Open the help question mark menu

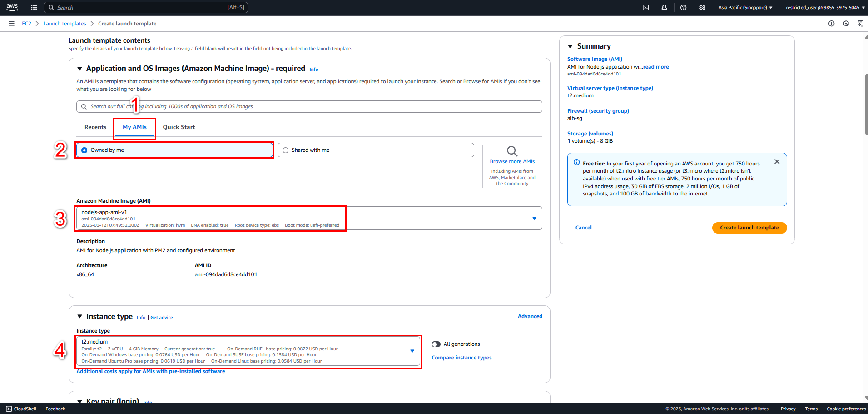click(683, 7)
